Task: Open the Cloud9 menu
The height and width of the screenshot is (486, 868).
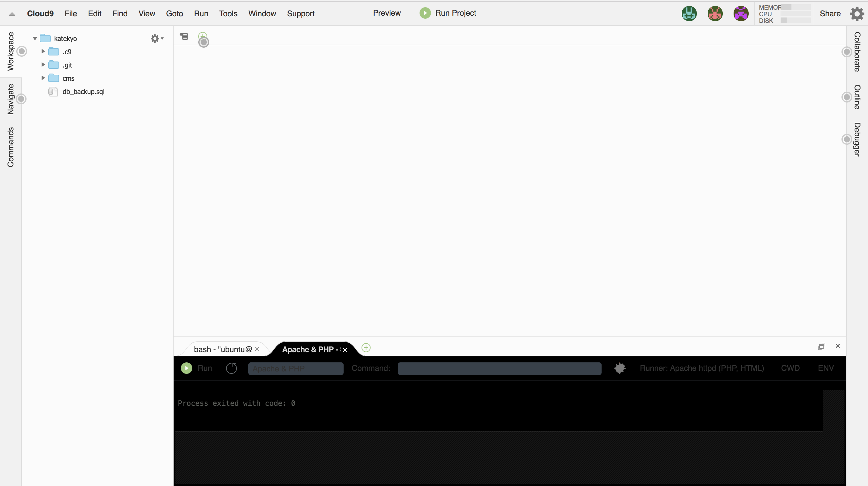Action: 40,14
